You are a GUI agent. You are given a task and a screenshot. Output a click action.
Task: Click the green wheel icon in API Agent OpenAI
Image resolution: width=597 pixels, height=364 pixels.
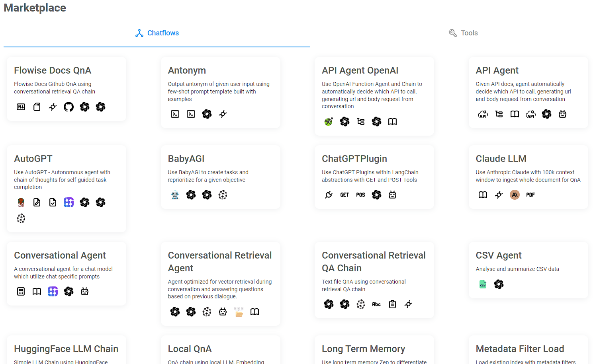[329, 122]
